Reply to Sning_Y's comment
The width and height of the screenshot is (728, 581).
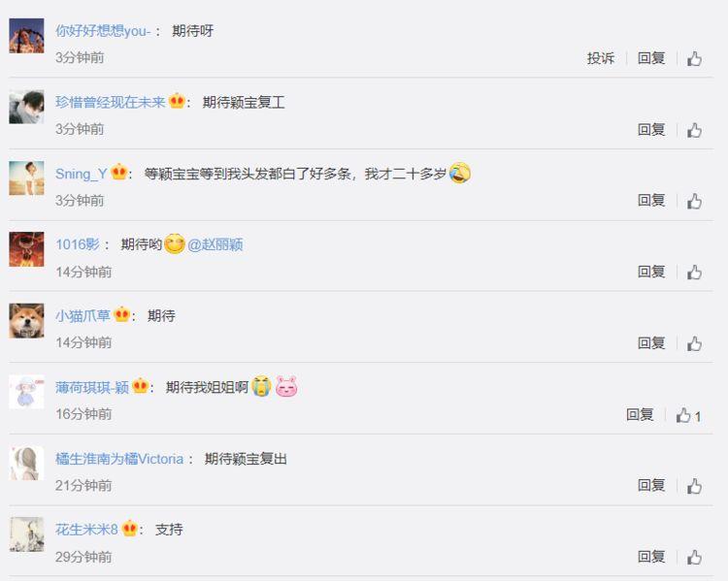coord(651,201)
